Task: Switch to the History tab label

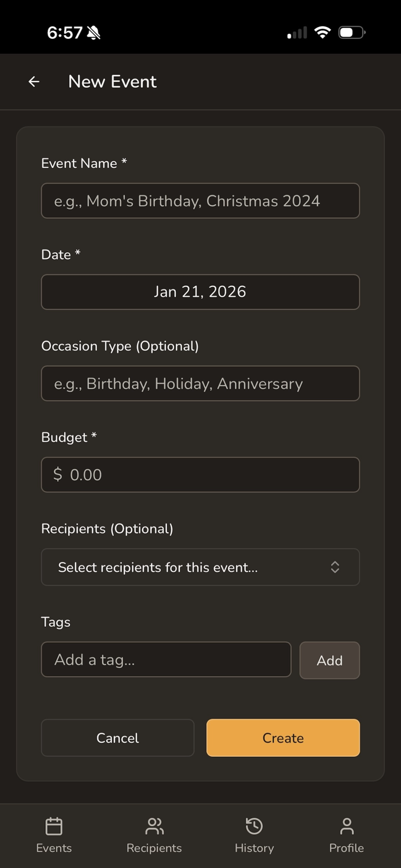Action: (x=254, y=848)
